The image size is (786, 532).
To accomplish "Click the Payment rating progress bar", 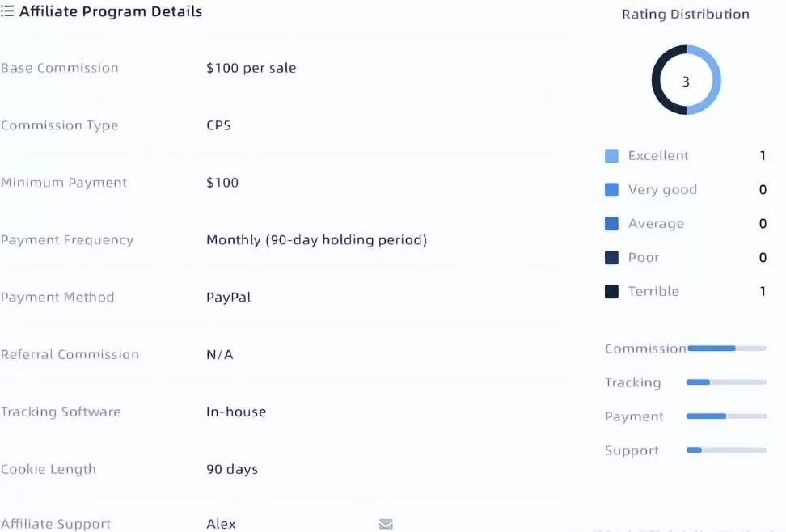I will pos(726,416).
